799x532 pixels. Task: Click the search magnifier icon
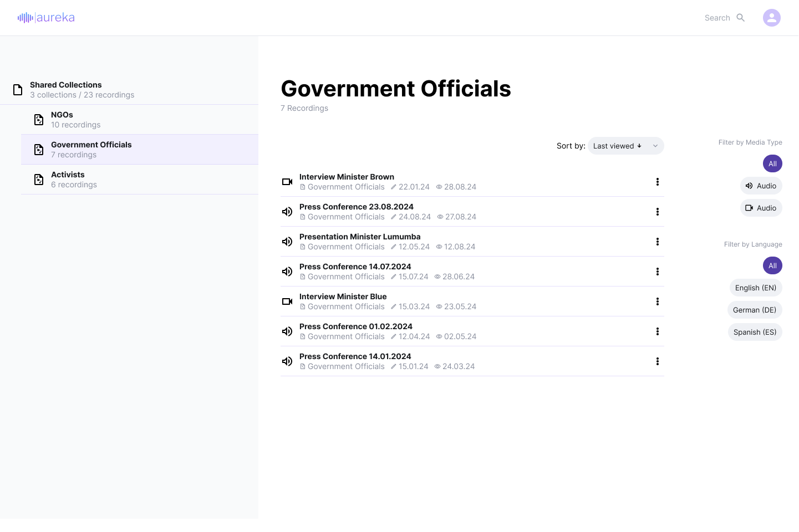pyautogui.click(x=740, y=18)
